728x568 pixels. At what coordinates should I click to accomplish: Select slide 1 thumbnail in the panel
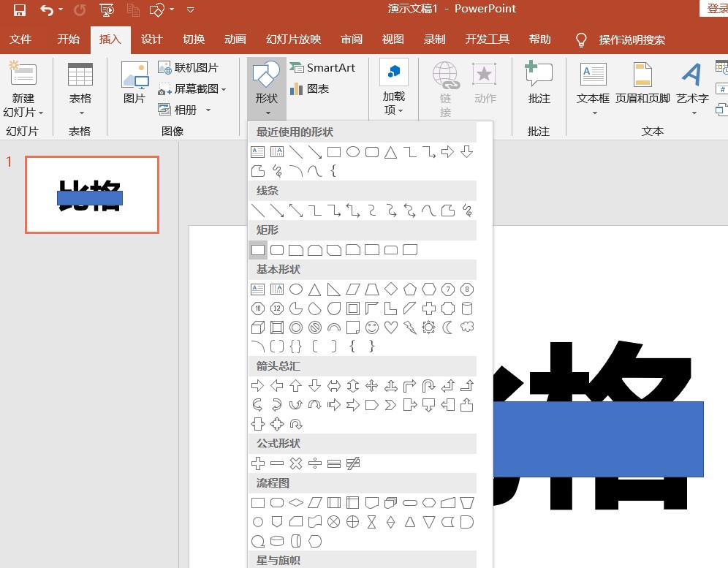(92, 194)
